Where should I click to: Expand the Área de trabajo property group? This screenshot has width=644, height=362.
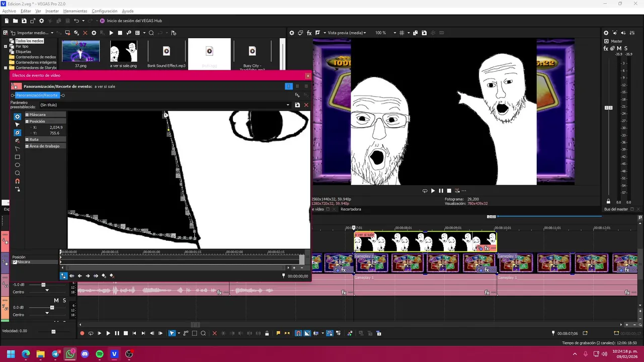click(x=27, y=146)
